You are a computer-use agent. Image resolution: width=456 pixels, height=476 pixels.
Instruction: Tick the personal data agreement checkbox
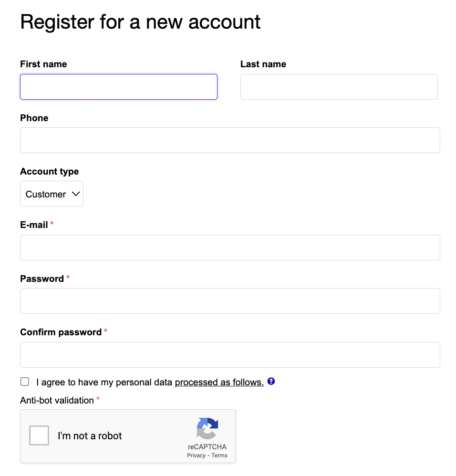[25, 382]
